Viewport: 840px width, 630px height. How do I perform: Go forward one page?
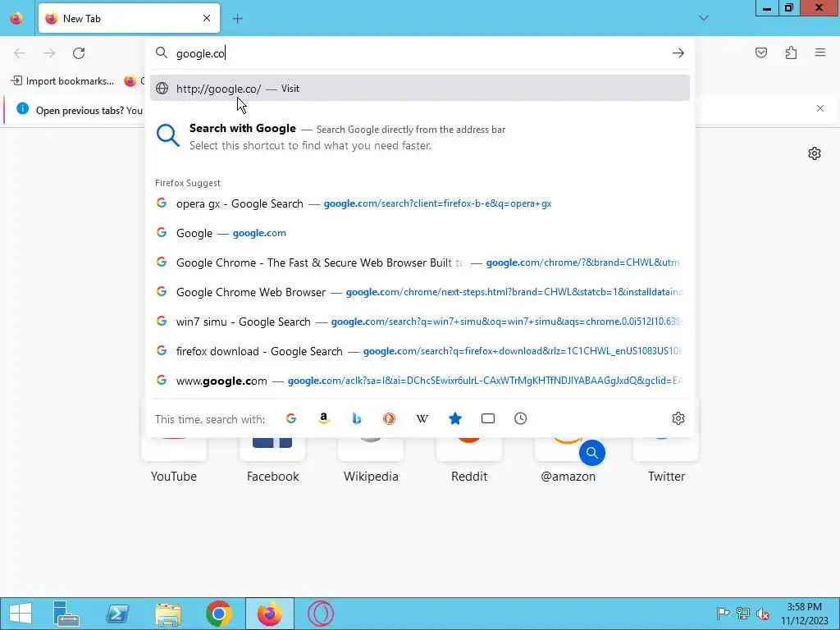pos(49,53)
